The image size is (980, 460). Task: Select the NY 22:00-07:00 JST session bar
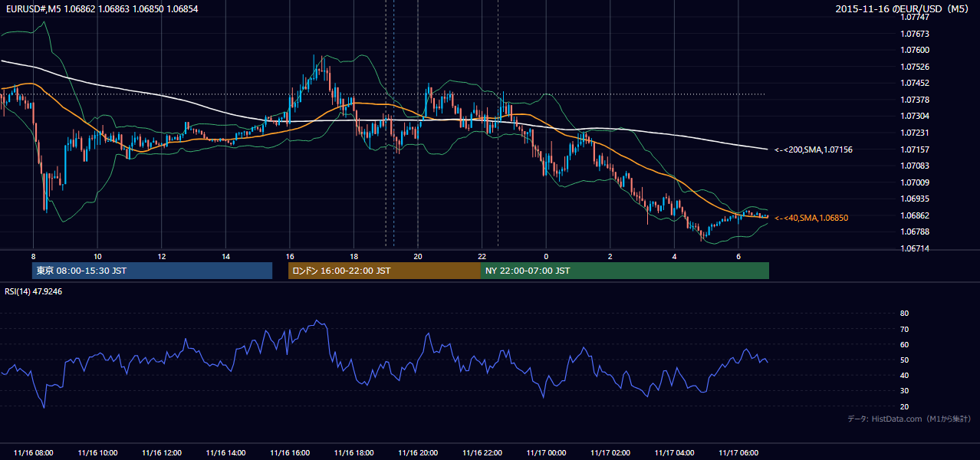(x=625, y=271)
